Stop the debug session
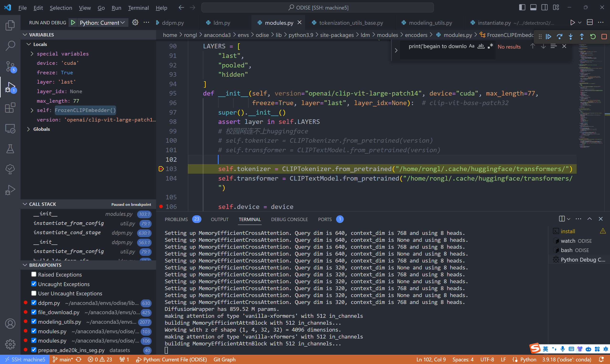 point(604,37)
